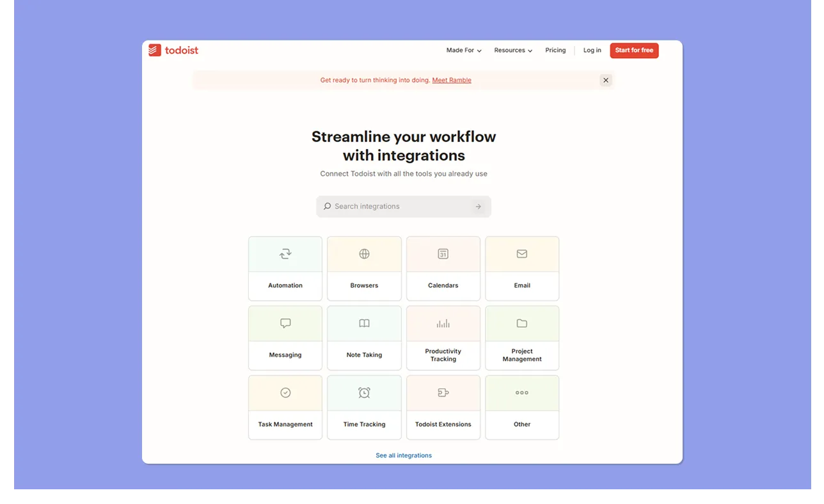Focus the Search integrations field
Screen dimensions: 824x504
coord(404,207)
